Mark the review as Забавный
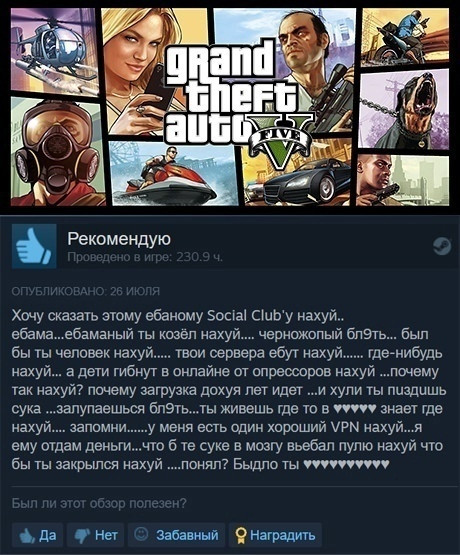The height and width of the screenshot is (555, 460). point(176,535)
